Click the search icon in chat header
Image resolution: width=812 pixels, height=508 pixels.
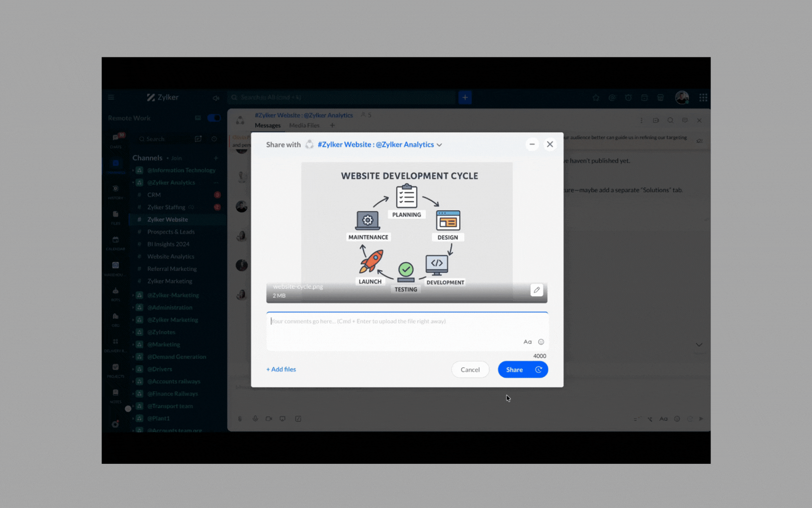[671, 120]
